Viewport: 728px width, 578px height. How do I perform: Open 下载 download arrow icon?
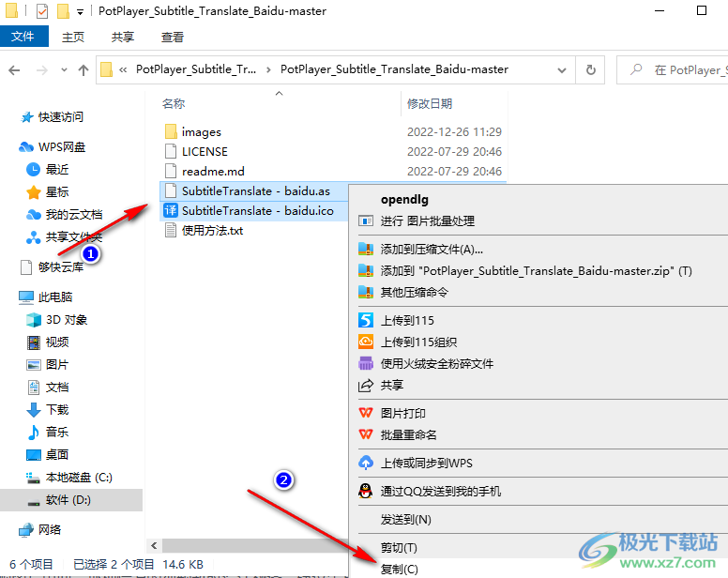(34, 409)
